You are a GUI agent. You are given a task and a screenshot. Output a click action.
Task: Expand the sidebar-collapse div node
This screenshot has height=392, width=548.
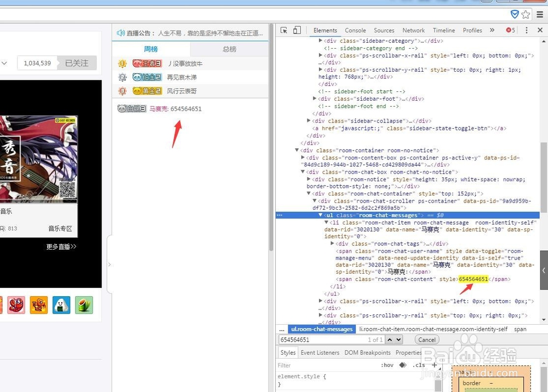[x=309, y=120]
